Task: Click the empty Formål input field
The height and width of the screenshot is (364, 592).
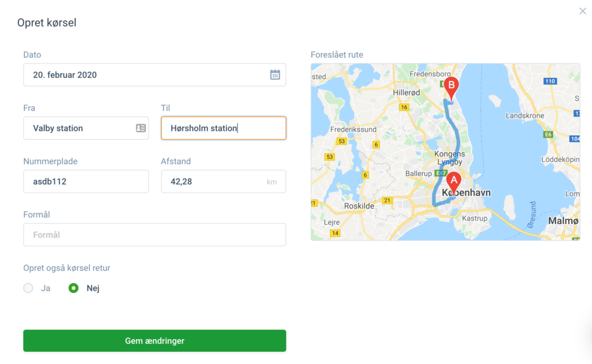Action: (154, 235)
